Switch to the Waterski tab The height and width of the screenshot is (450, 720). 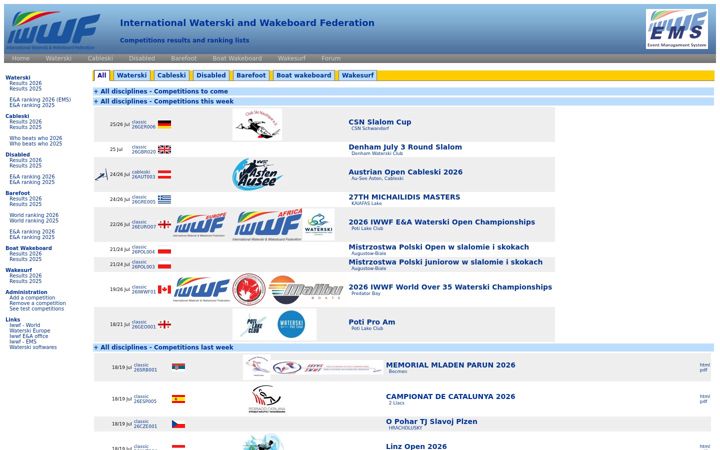coord(131,75)
